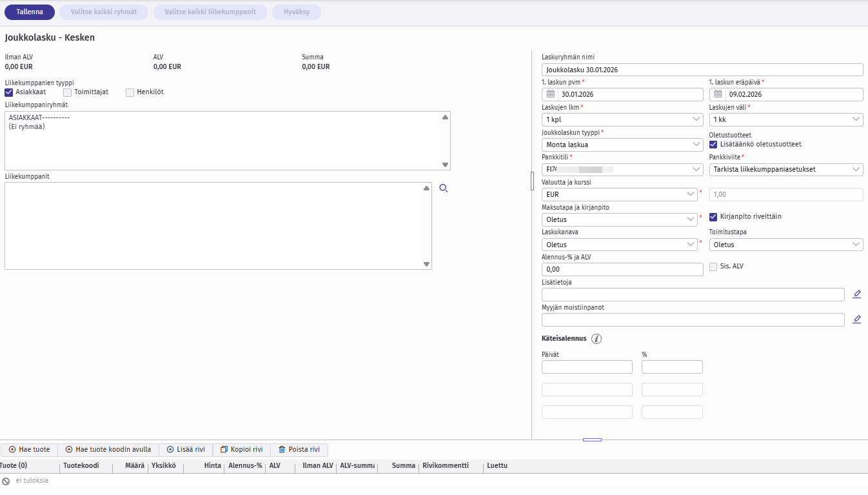Enable the Toimittajat checkbox
Viewport: 868px width, 495px height.
coord(68,92)
